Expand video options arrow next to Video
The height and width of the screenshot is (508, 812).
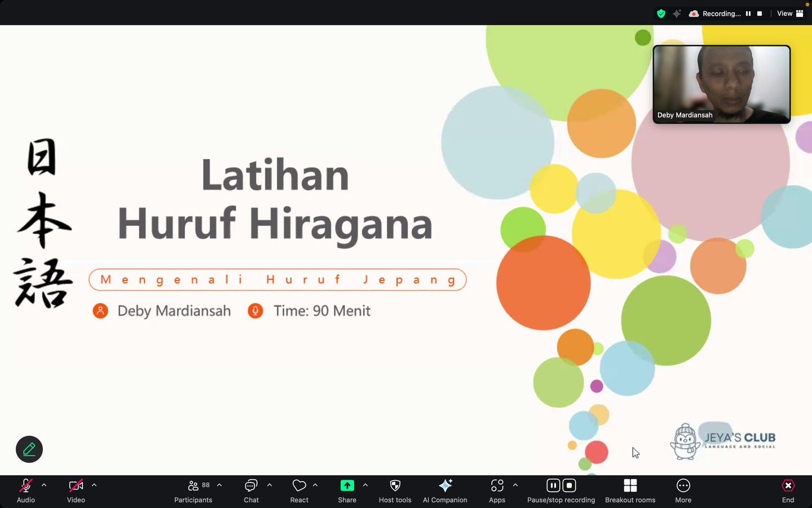[x=94, y=485]
